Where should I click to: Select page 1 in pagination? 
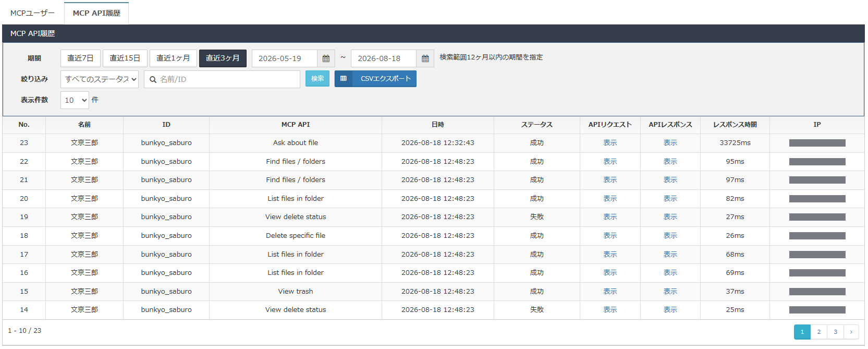click(802, 332)
